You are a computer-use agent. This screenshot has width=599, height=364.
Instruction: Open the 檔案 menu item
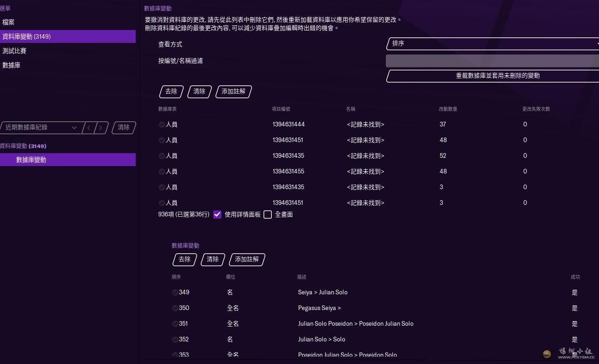[8, 22]
